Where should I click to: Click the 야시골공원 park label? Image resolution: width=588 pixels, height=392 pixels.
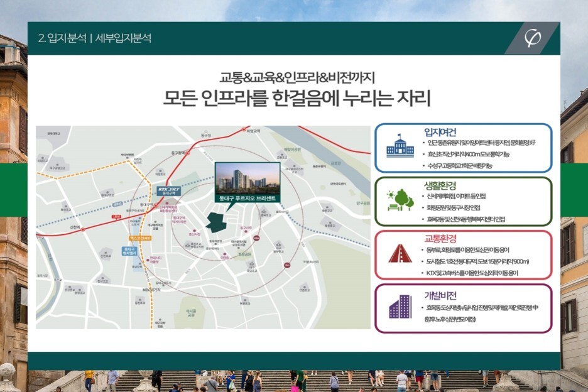pos(191,313)
